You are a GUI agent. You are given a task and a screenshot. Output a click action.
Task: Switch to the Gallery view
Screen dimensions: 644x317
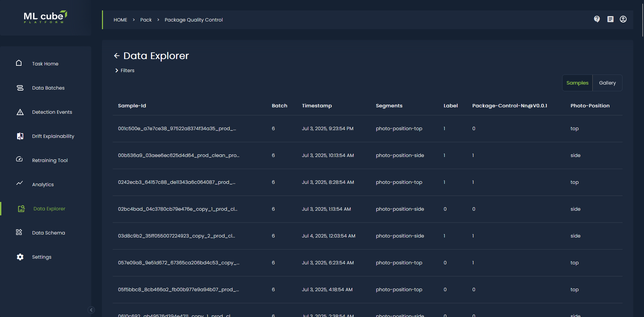pos(607,83)
